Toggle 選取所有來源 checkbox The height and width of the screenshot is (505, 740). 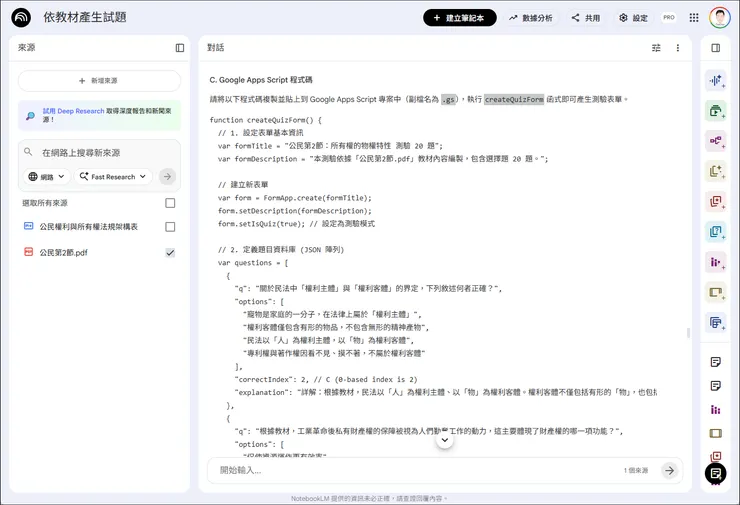[170, 203]
